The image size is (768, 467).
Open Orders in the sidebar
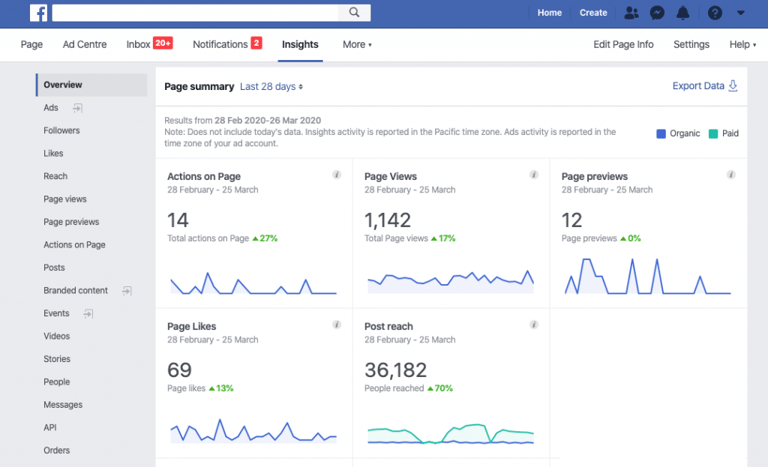57,450
